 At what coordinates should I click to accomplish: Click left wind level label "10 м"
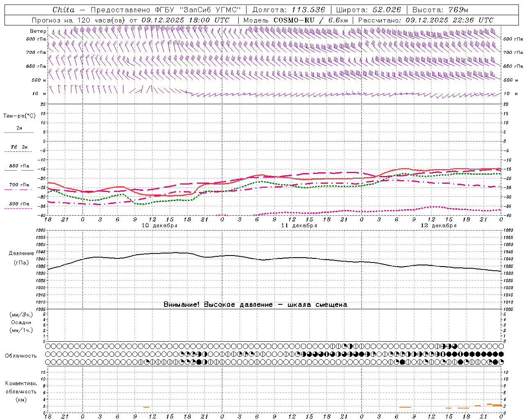(39, 94)
